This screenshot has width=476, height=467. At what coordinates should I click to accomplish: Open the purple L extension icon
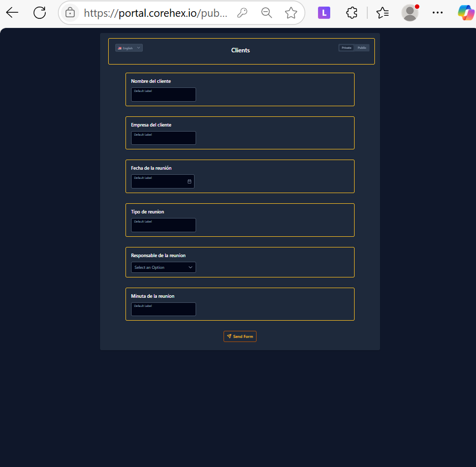point(324,12)
